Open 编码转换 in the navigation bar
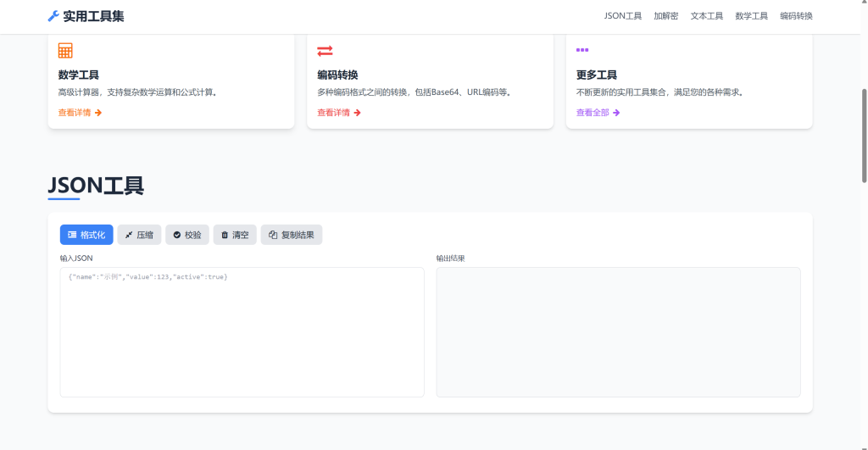868x450 pixels. pos(797,16)
